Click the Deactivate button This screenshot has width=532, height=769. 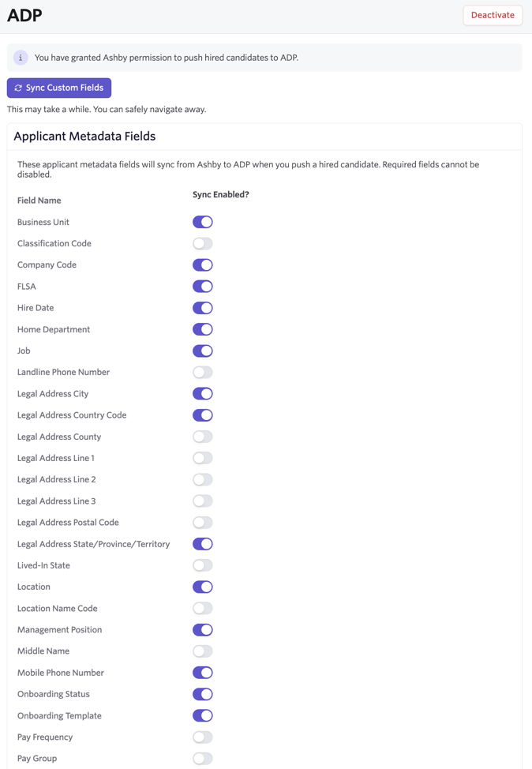pos(493,15)
